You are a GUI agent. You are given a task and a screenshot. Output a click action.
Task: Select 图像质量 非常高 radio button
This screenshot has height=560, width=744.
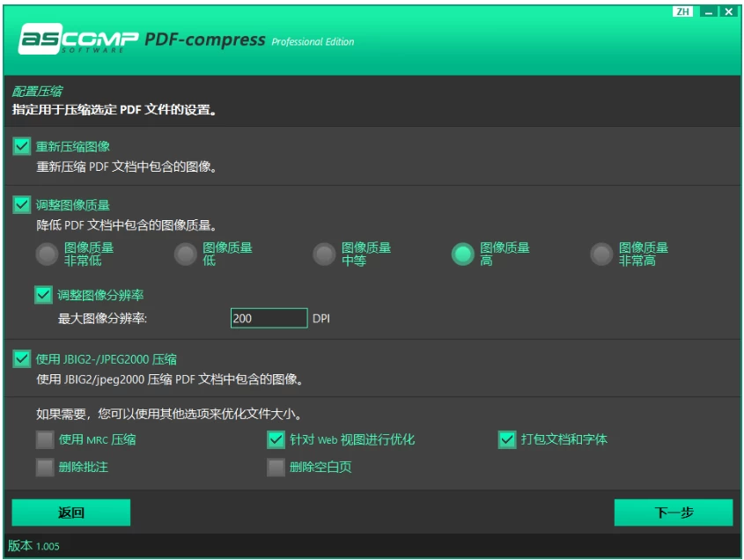point(601,254)
